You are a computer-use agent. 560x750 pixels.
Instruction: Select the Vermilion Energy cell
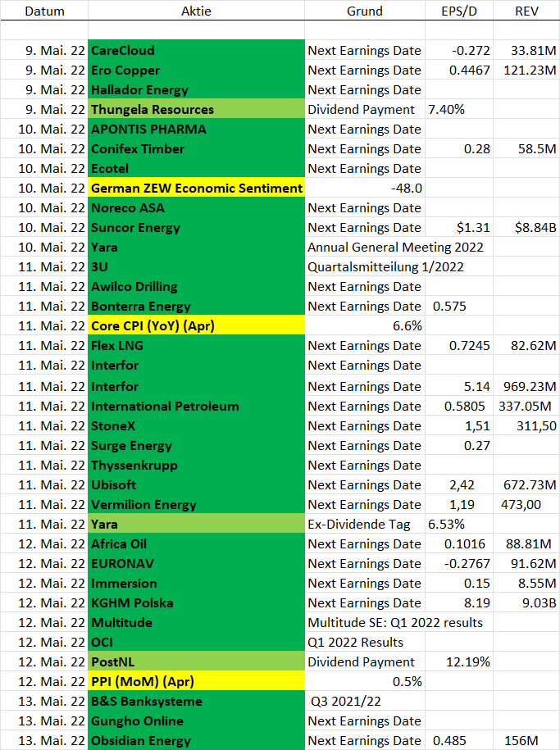196,503
